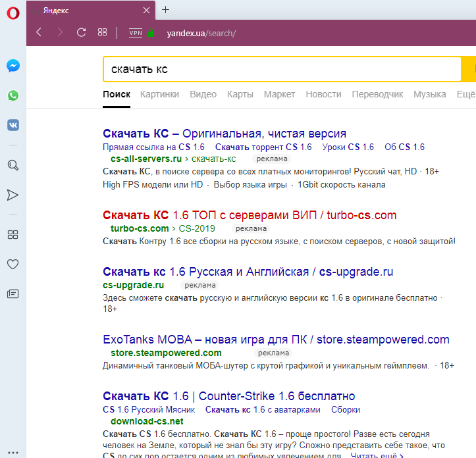View site security green lock info
This screenshot has height=458, width=476.
(151, 32)
